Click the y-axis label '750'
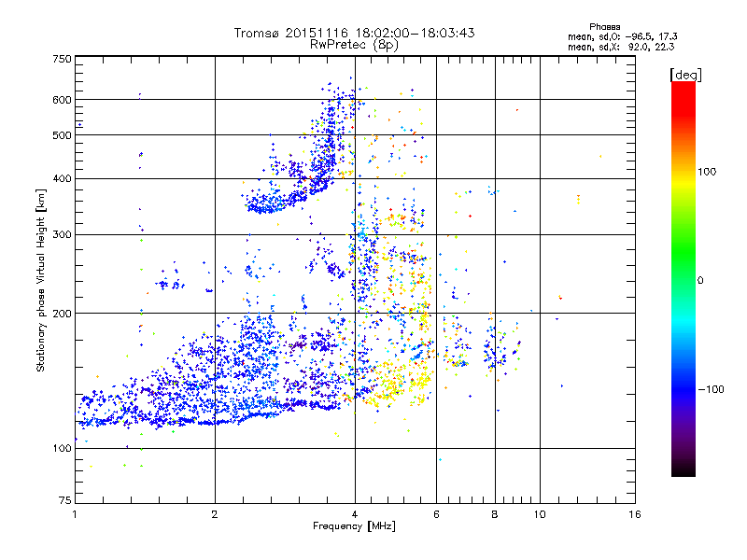747x560 pixels. 62,59
